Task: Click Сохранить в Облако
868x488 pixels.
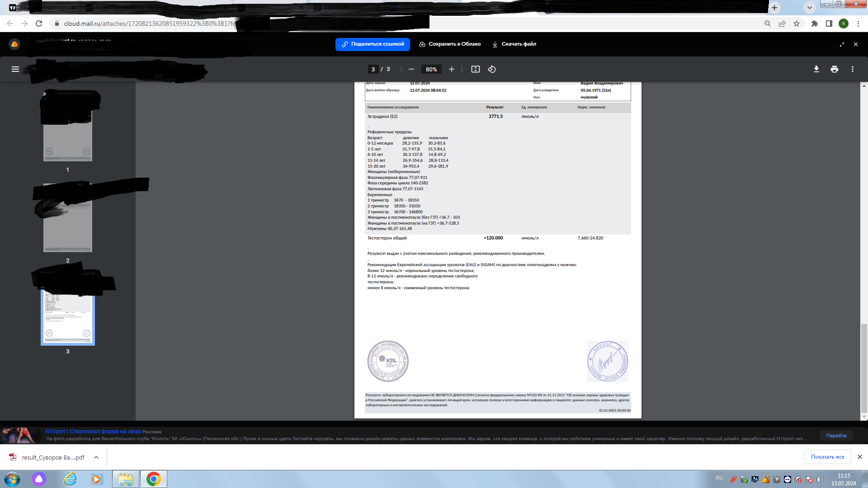Action: click(x=450, y=44)
